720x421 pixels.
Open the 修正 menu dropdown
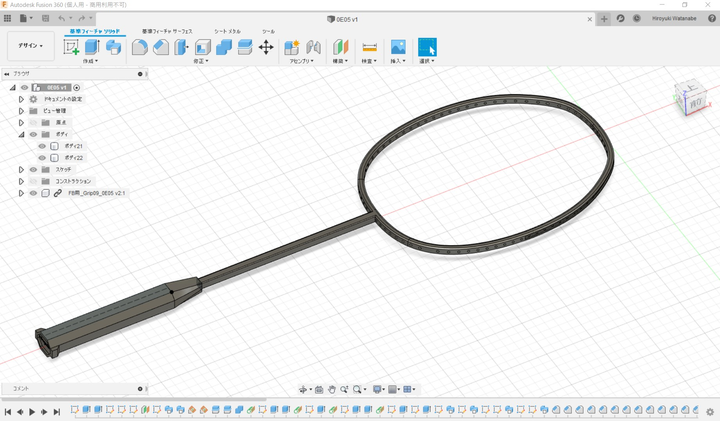click(201, 61)
